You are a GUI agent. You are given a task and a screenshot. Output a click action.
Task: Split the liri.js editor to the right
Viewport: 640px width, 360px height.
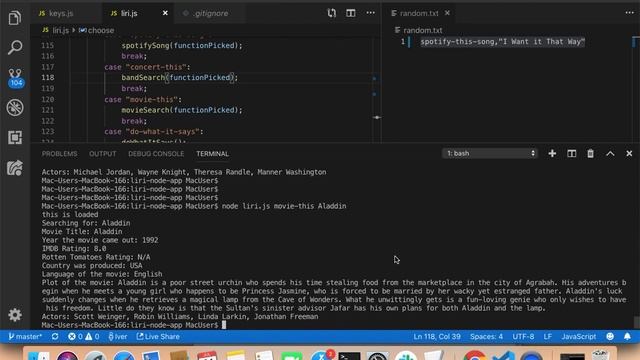tap(351, 13)
